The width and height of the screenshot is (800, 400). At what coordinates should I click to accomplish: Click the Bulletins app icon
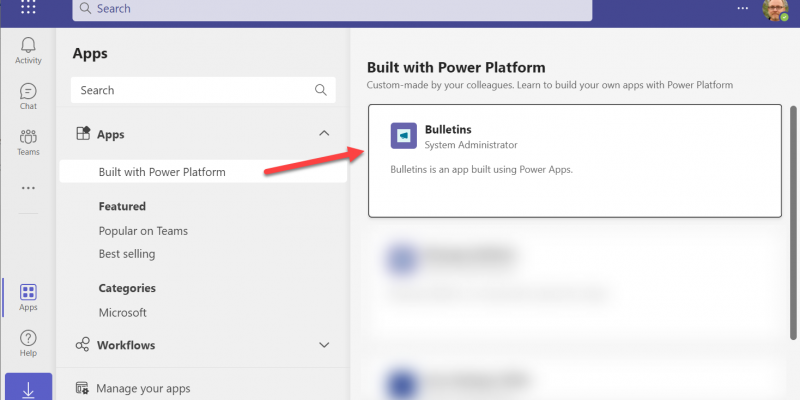point(404,137)
